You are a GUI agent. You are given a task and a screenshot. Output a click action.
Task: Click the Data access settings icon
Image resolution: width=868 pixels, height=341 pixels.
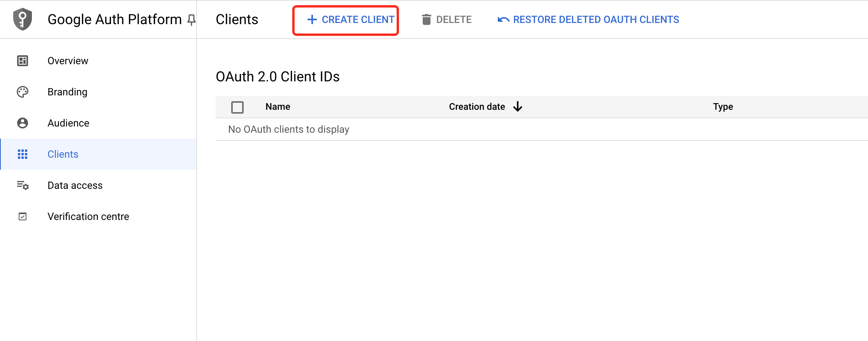pos(23,185)
